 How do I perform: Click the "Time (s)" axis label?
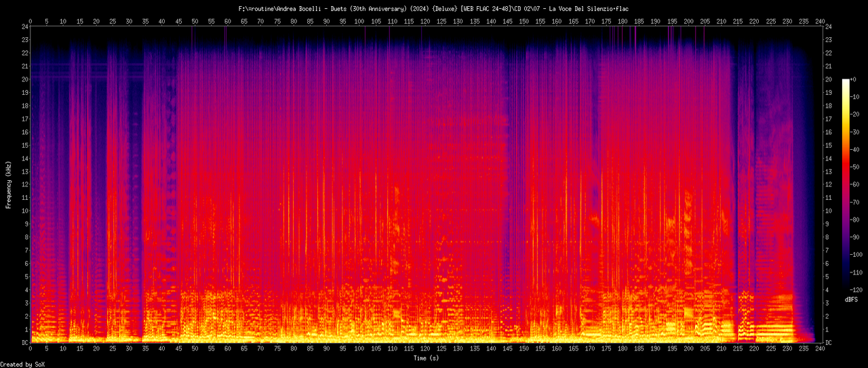(x=427, y=357)
